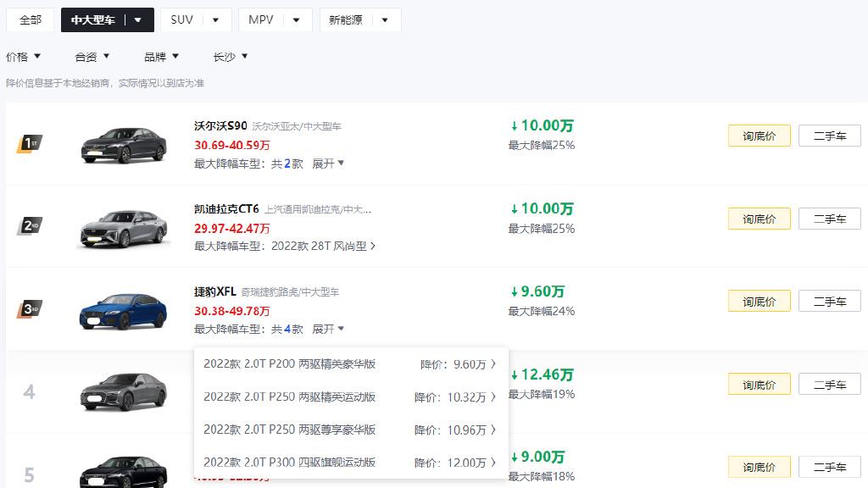Click 询底价 in the 9.00万 row
The height and width of the screenshot is (488, 868).
click(x=759, y=467)
